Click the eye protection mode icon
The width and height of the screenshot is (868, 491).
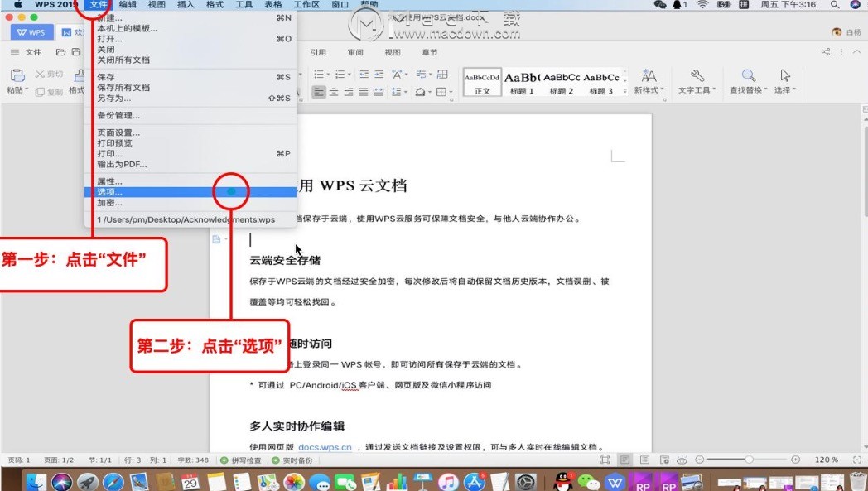pos(682,460)
